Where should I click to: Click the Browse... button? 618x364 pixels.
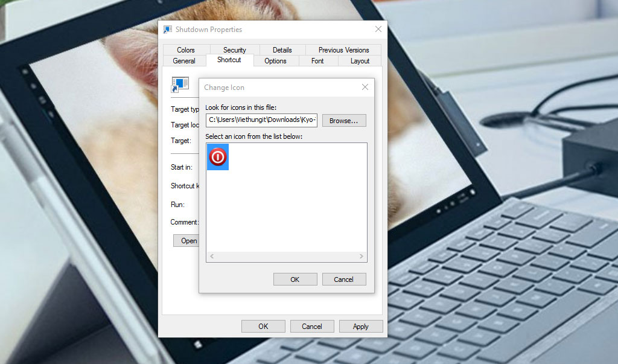[x=344, y=121]
